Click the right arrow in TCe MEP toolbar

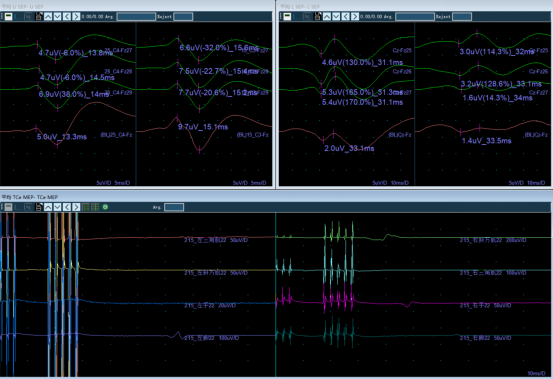pyautogui.click(x=76, y=207)
